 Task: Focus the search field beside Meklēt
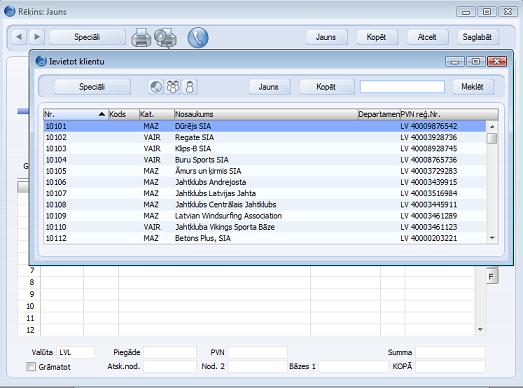(402, 87)
